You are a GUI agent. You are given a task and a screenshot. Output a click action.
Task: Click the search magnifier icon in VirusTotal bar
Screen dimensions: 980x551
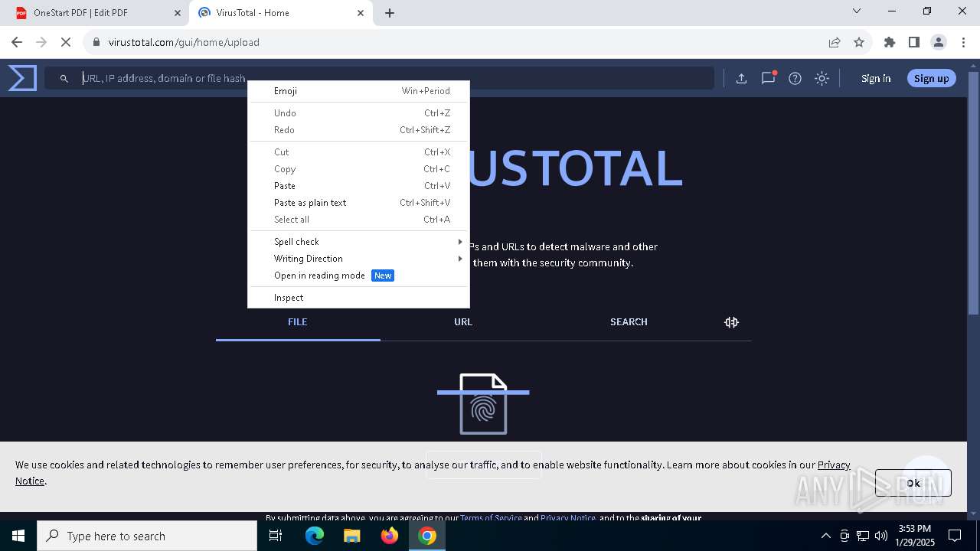(x=64, y=78)
